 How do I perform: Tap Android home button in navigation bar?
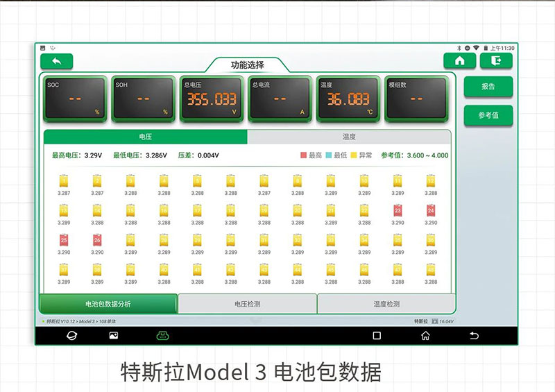click(425, 335)
